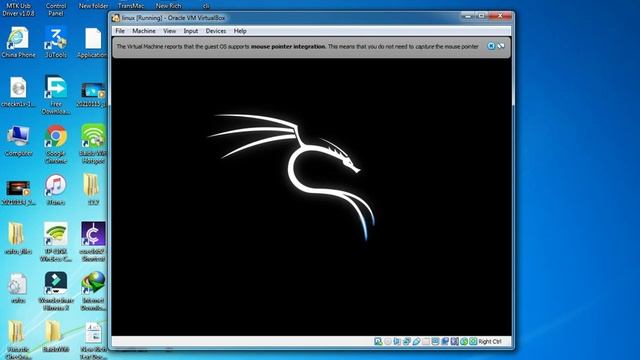Select the green WiFi signal app shortcut
Viewport: 640px width, 360px height.
click(x=56, y=242)
